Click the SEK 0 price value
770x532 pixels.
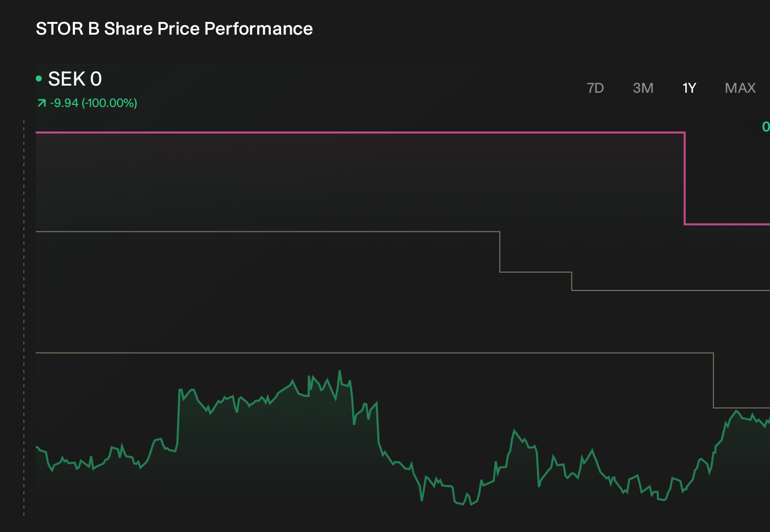[x=75, y=79]
